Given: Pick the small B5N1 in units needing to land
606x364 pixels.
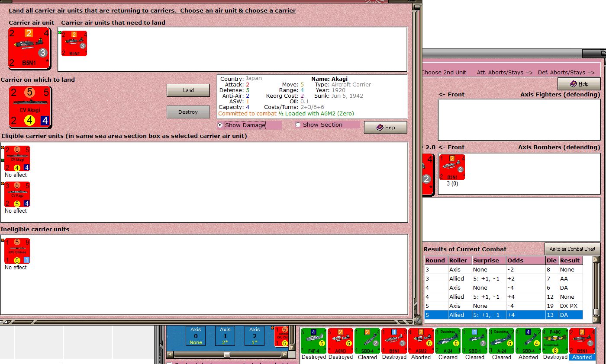Looking at the screenshot, I should pyautogui.click(x=74, y=43).
